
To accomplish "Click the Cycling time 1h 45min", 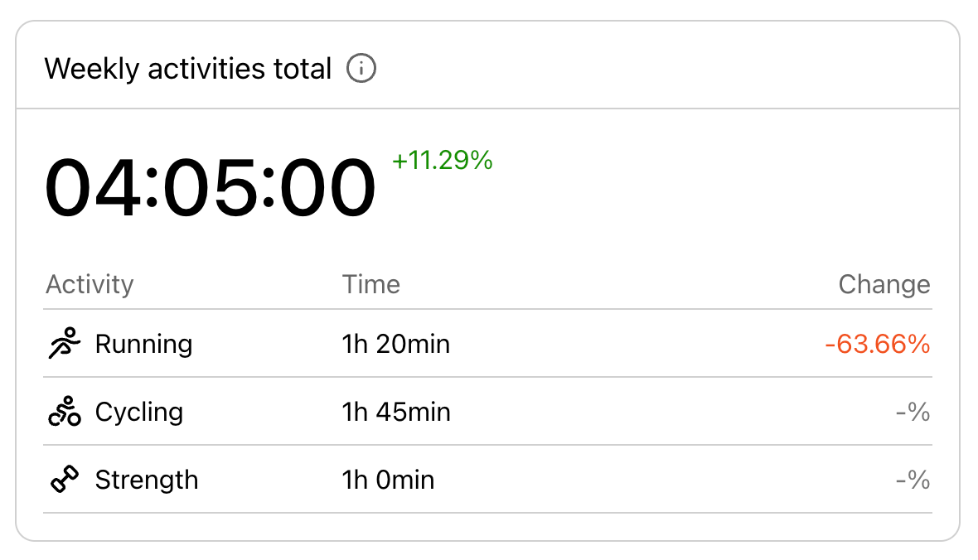I will pyautogui.click(x=395, y=412).
